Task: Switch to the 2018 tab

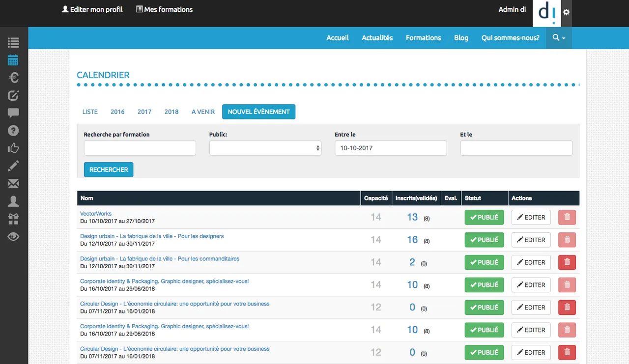Action: pos(172,112)
